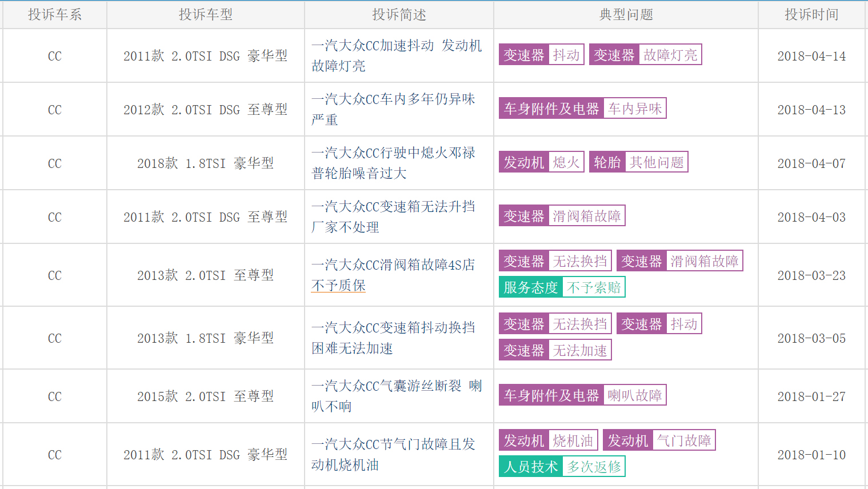Select tag 轮胎 其他问题
The height and width of the screenshot is (489, 868).
(x=639, y=162)
